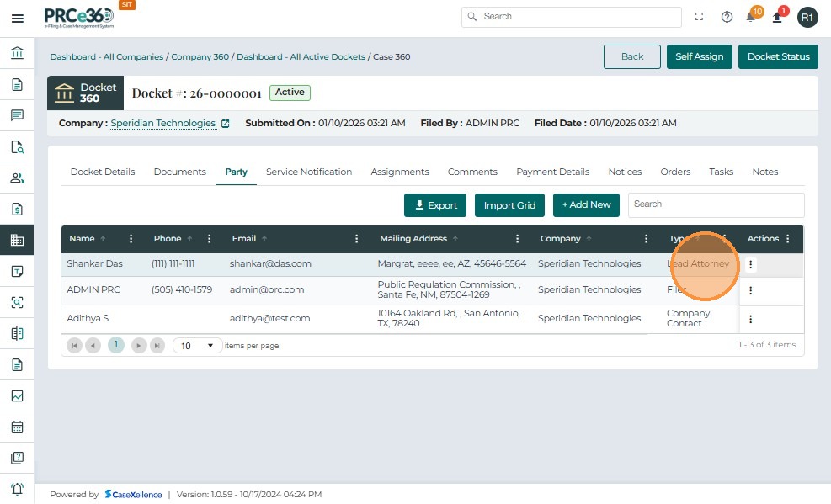Open Email column options menu
This screenshot has width=831, height=504.
[x=357, y=239]
